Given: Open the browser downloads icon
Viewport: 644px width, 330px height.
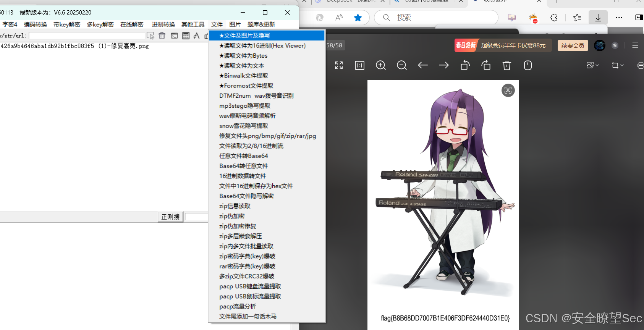Looking at the screenshot, I should coord(598,18).
